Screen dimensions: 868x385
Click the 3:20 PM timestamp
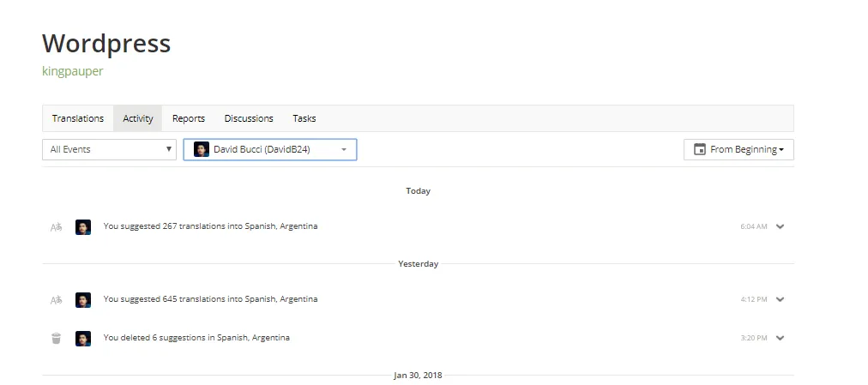[x=754, y=338]
